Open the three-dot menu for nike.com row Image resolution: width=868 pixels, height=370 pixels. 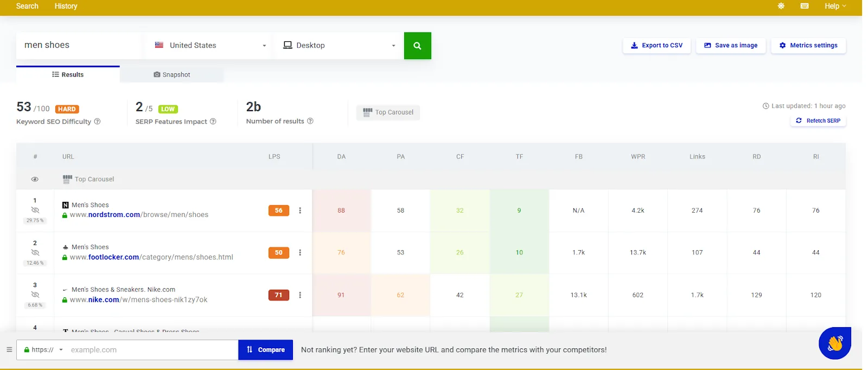tap(300, 295)
